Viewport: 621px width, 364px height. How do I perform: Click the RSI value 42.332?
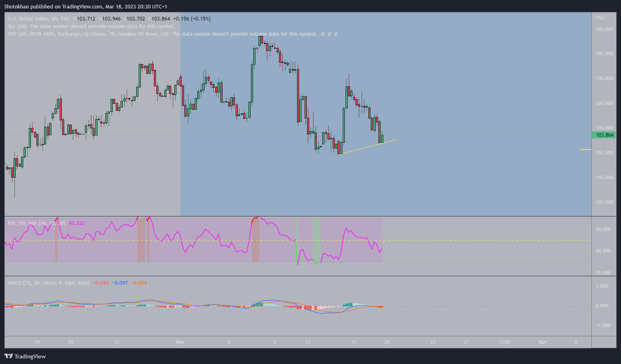click(77, 223)
